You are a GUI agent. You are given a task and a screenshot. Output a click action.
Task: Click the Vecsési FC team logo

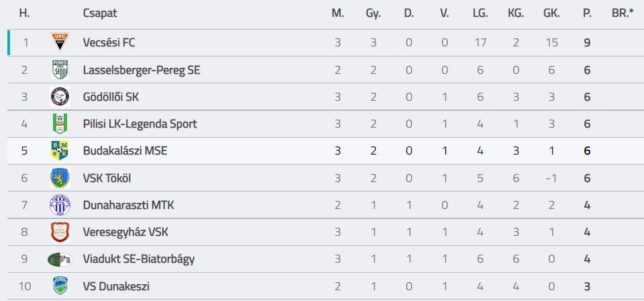coord(60,42)
